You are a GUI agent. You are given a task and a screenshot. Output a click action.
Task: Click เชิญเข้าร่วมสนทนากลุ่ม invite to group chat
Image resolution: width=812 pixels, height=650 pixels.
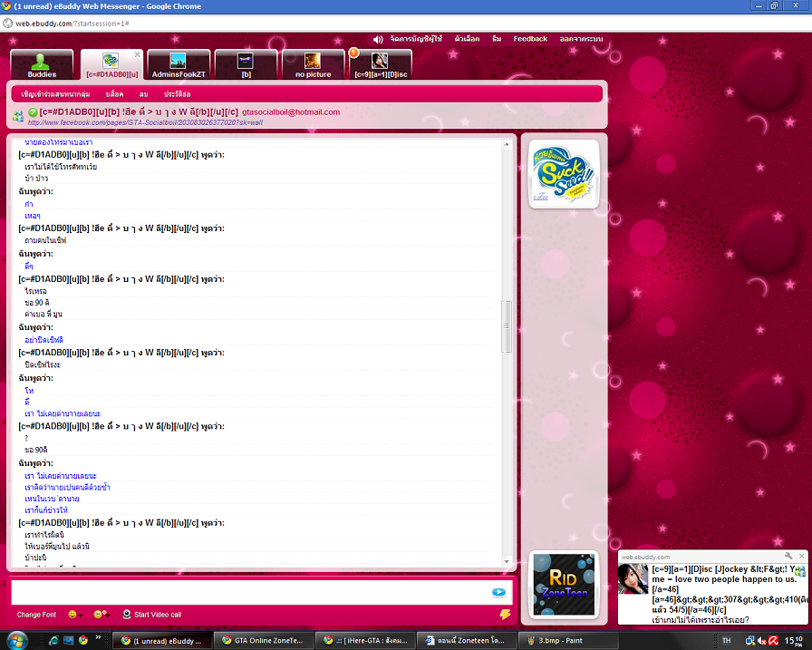[x=55, y=94]
